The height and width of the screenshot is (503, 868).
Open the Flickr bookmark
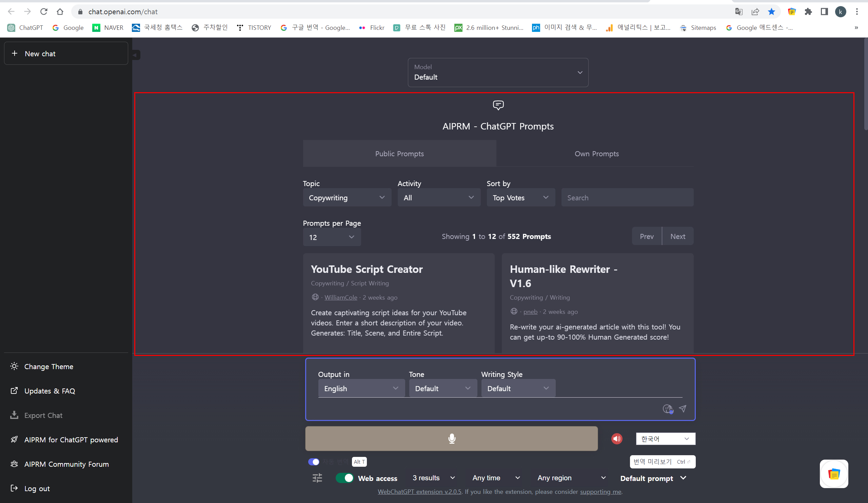point(372,27)
